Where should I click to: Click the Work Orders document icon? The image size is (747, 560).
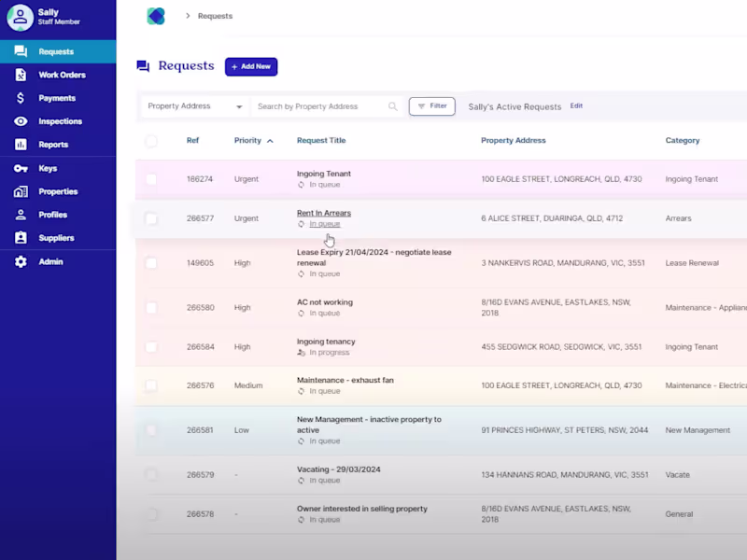pyautogui.click(x=21, y=75)
